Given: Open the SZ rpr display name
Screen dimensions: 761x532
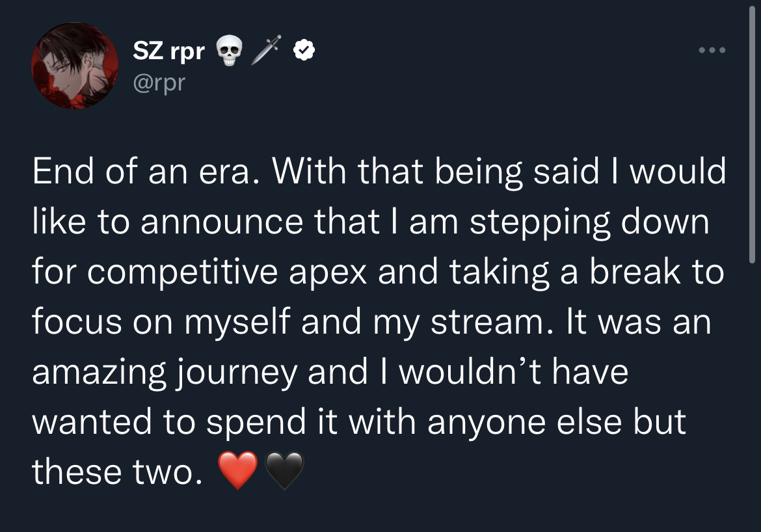Looking at the screenshot, I should pyautogui.click(x=168, y=51).
